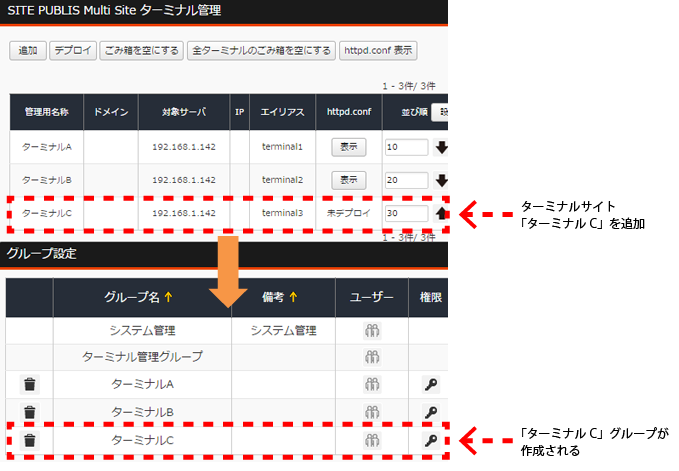Click エイリアス column header
679x471 pixels.
(282, 112)
